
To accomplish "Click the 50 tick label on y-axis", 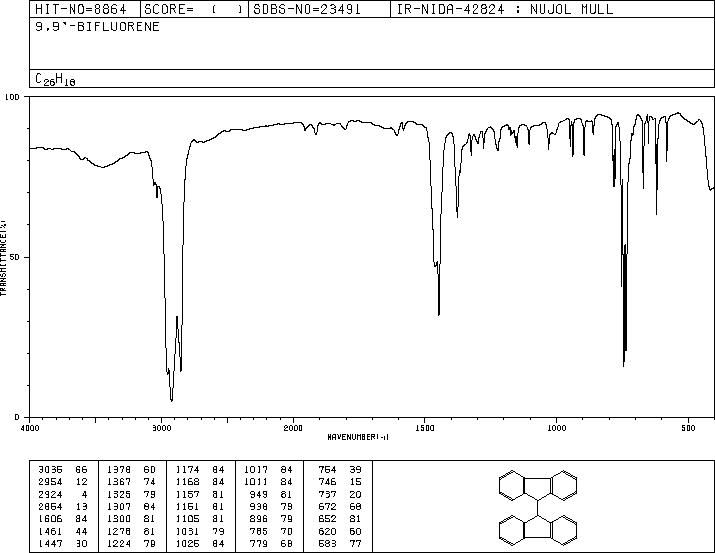I will pyautogui.click(x=15, y=257).
